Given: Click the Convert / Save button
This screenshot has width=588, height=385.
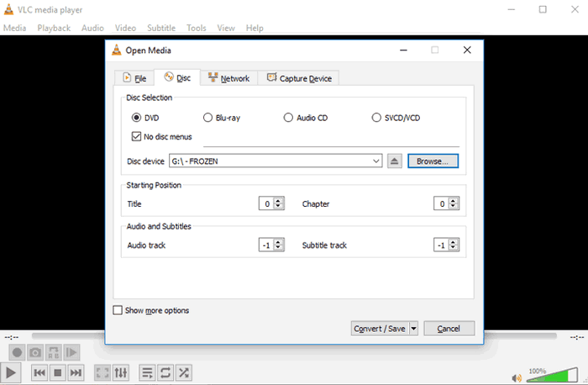Looking at the screenshot, I should coord(380,329).
